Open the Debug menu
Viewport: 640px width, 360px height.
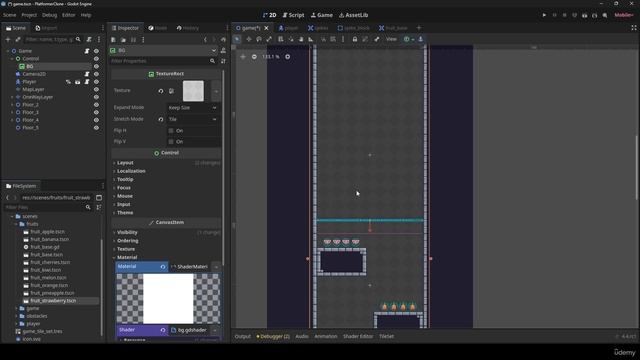click(x=49, y=15)
